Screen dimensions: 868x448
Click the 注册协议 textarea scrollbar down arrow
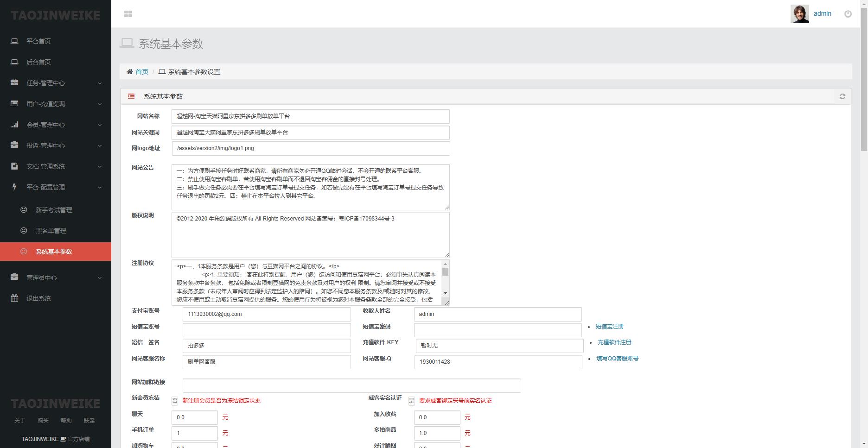click(x=445, y=293)
